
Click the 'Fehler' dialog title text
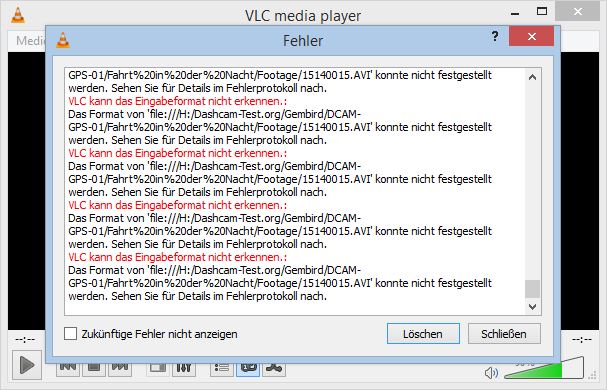coord(303,41)
